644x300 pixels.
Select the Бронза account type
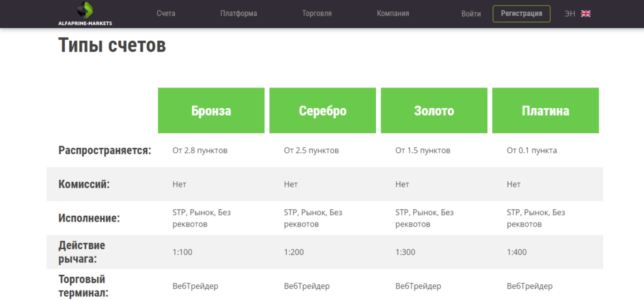click(211, 111)
